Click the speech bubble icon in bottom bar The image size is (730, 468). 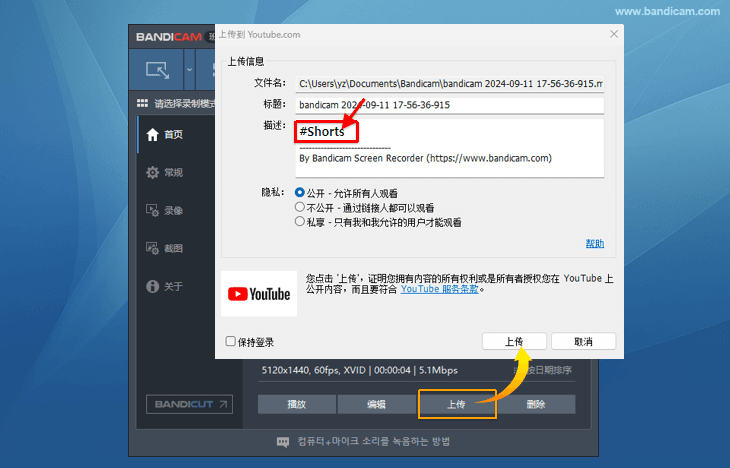[x=282, y=442]
